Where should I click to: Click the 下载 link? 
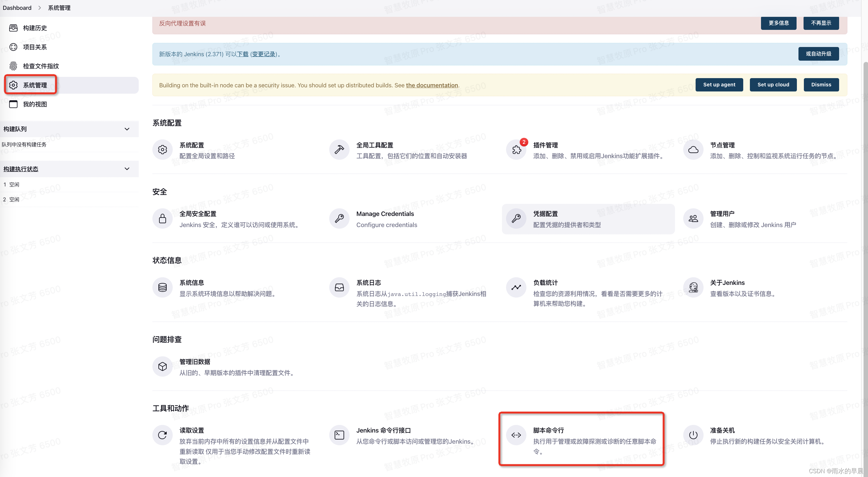tap(243, 54)
